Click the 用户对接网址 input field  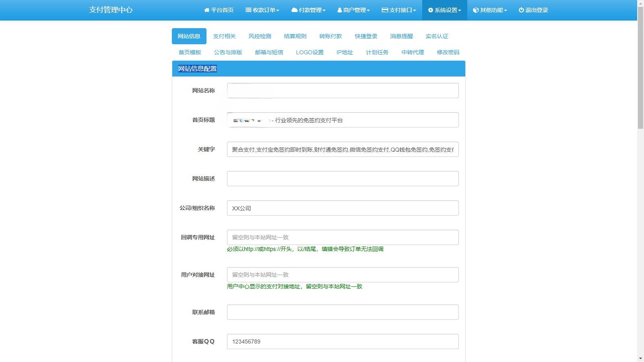pyautogui.click(x=343, y=275)
